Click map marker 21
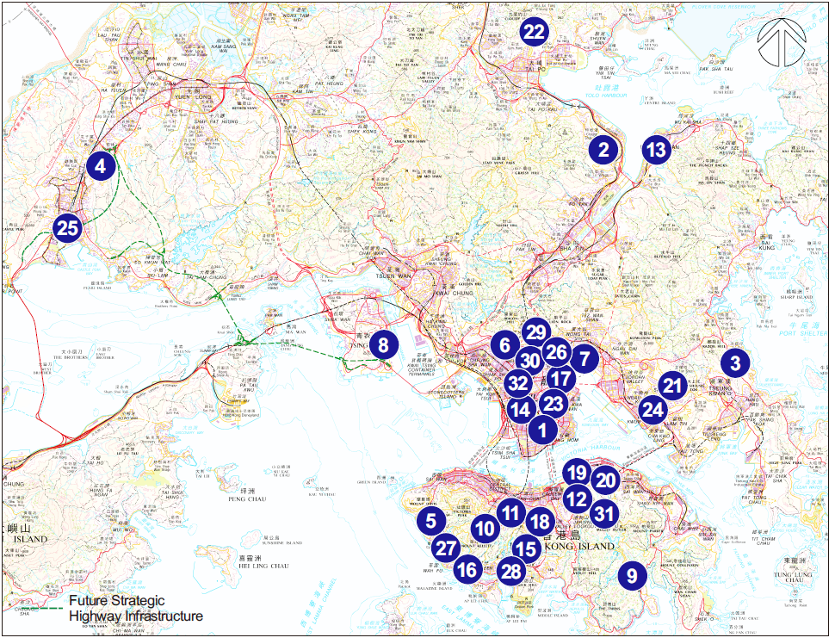Viewport: 835px width, 644px height. point(672,386)
